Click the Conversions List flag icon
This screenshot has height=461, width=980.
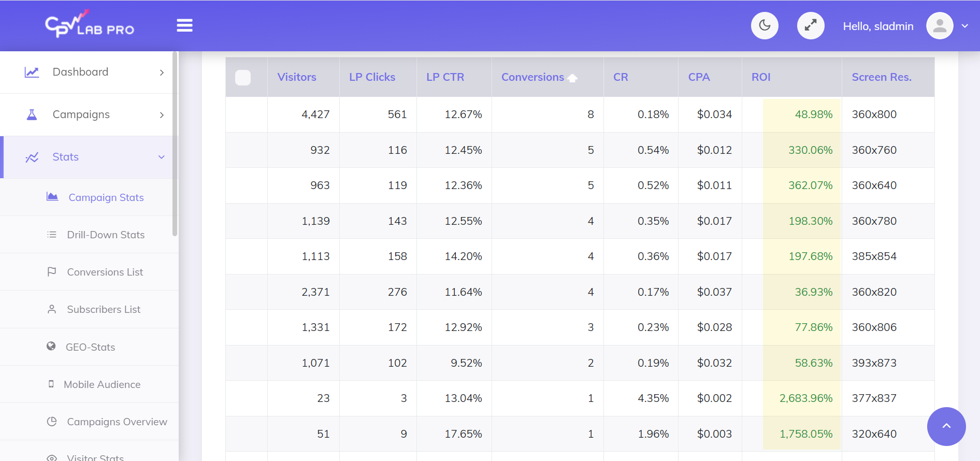tap(52, 272)
